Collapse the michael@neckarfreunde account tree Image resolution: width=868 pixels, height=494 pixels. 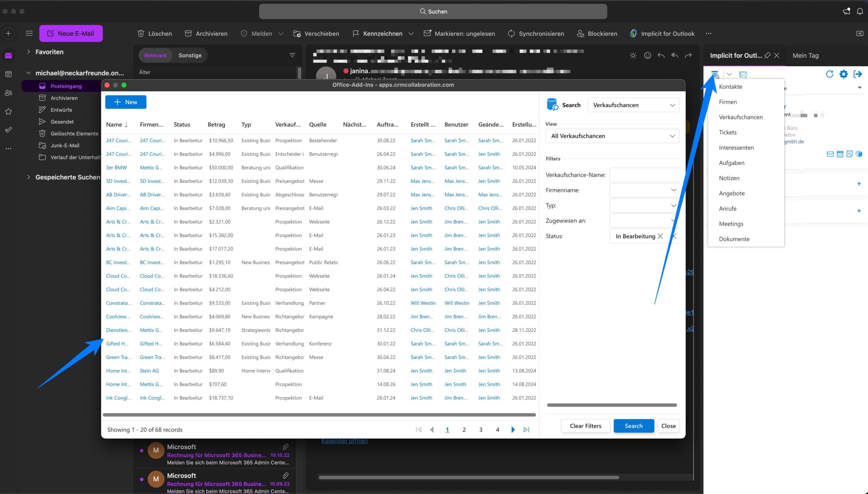[x=28, y=73]
